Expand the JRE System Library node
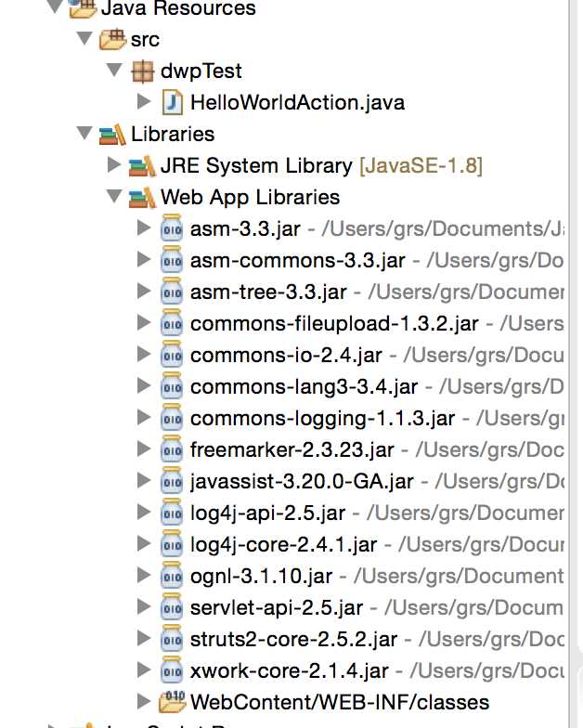This screenshot has width=583, height=728. click(x=114, y=166)
